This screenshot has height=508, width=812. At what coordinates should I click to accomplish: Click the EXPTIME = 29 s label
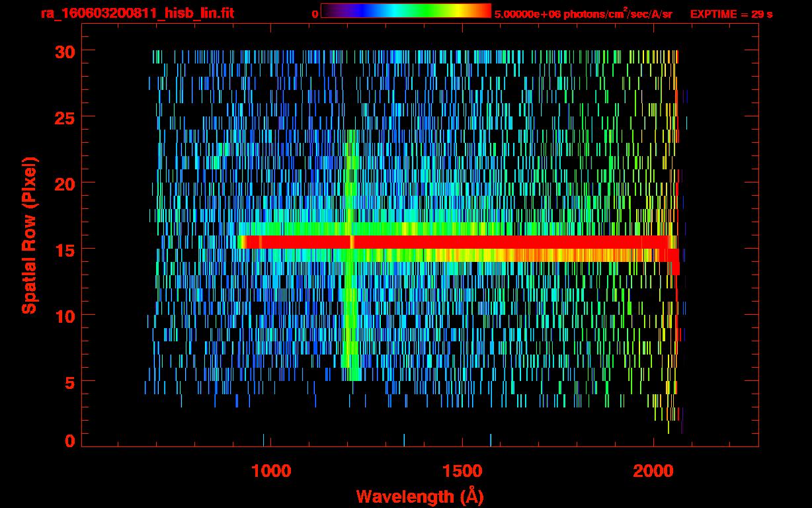(x=731, y=14)
